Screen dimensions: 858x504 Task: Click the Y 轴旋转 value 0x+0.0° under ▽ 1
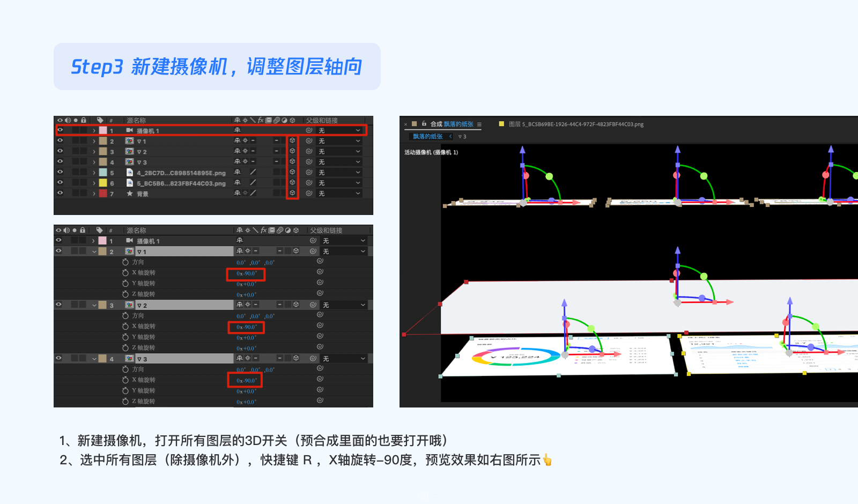247,284
